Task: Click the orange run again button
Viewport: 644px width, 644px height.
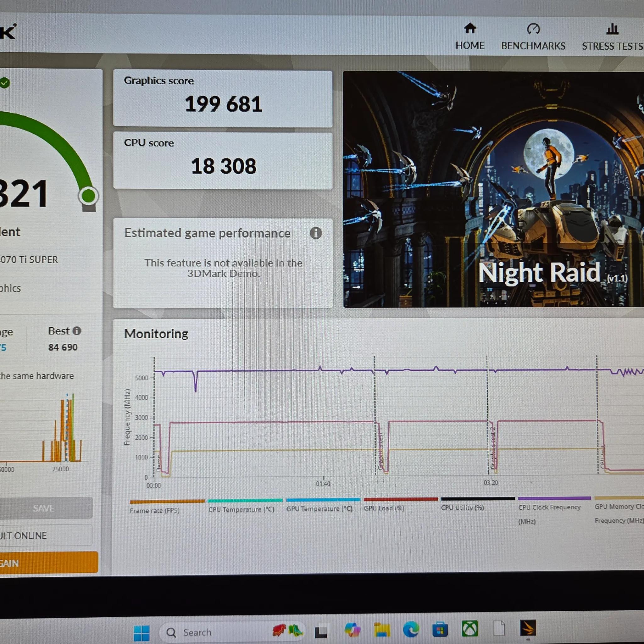Action: click(x=48, y=563)
